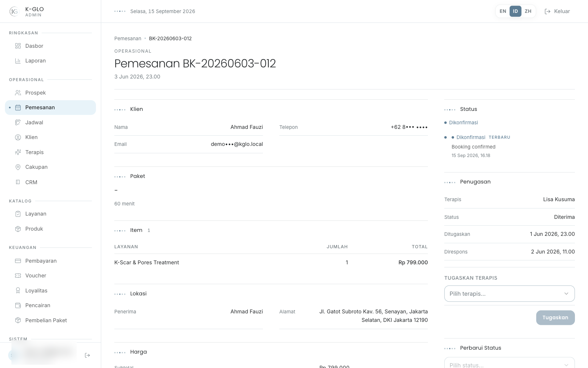Open Dasbor icon in sidebar
Screen dimensions: 588x368
pyautogui.click(x=18, y=46)
